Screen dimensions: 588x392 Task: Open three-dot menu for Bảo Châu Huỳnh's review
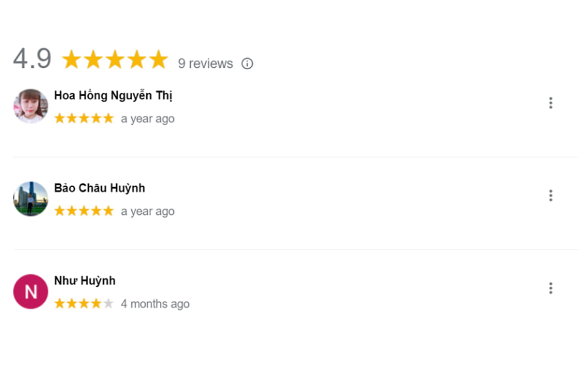pyautogui.click(x=551, y=195)
